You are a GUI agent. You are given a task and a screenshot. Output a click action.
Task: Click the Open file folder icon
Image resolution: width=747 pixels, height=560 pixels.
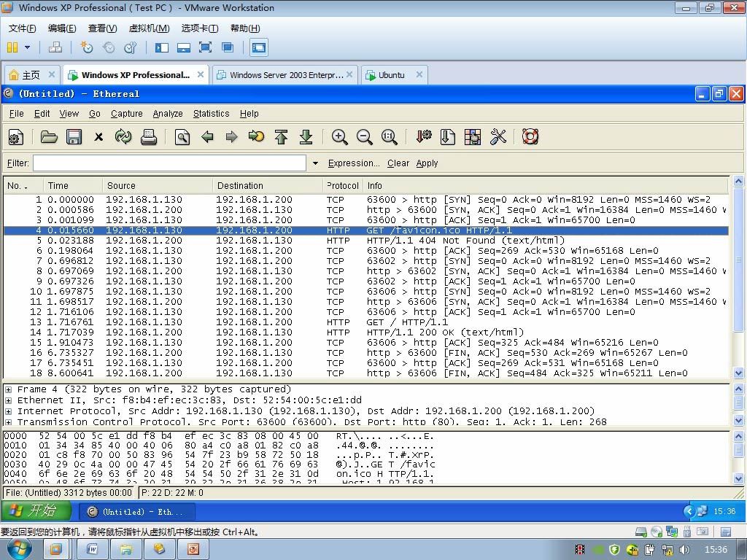49,138
